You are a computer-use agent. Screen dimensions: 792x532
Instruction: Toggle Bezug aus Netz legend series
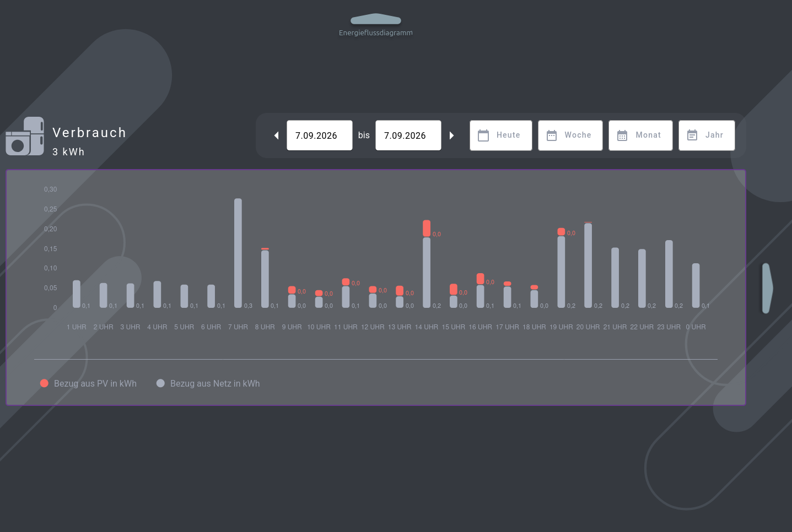208,383
